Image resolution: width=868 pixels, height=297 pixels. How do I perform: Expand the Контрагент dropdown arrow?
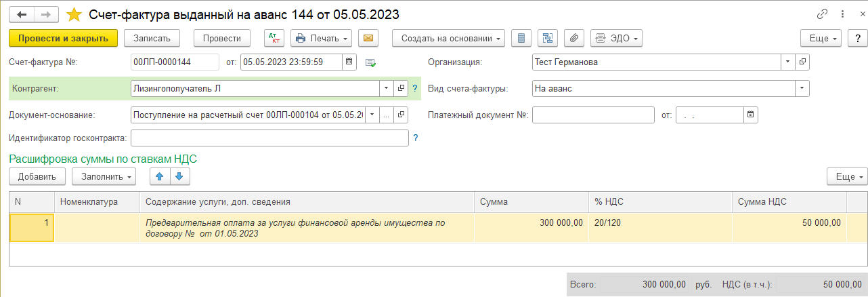[x=385, y=88]
